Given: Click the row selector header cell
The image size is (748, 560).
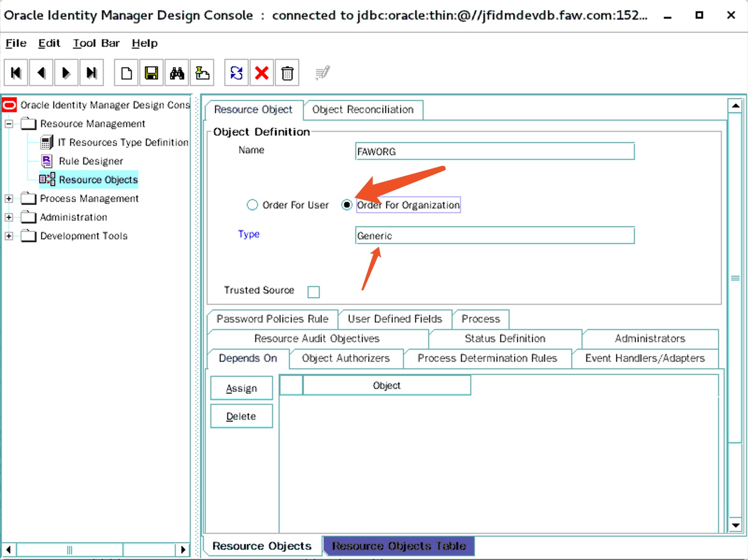Looking at the screenshot, I should click(x=291, y=386).
